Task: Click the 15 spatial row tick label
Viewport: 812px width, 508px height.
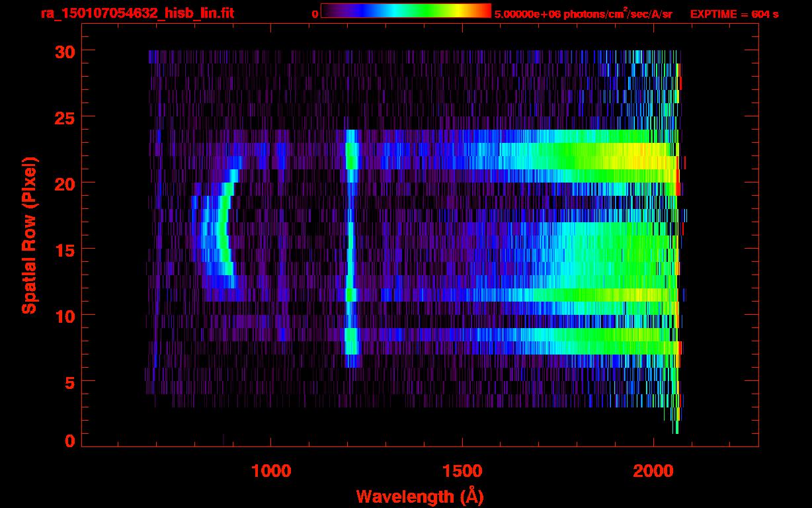Action: point(64,249)
